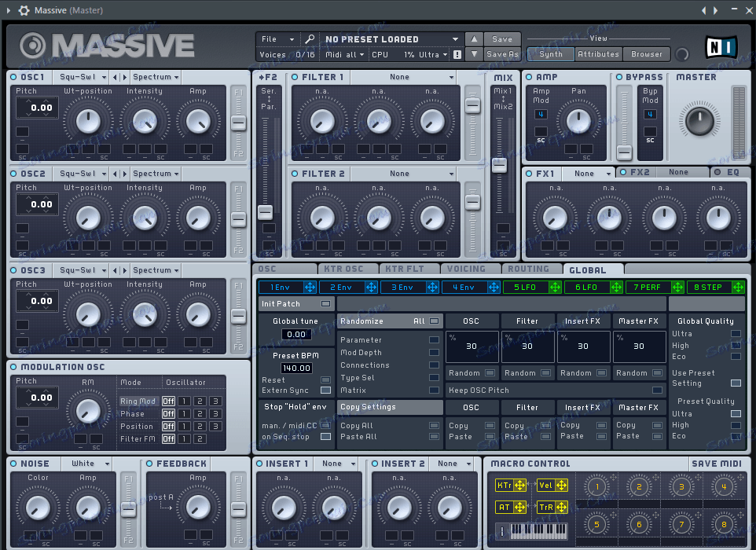Select the next preset down arrow

tap(474, 54)
